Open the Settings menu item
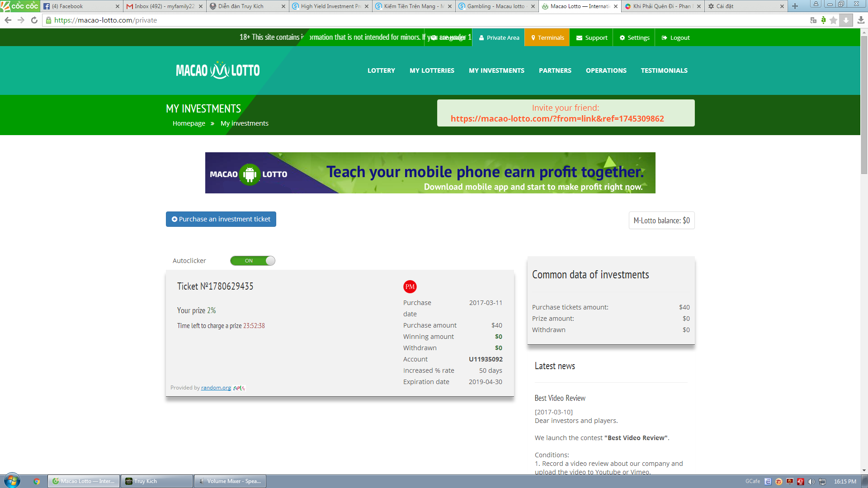The width and height of the screenshot is (868, 488). point(634,38)
